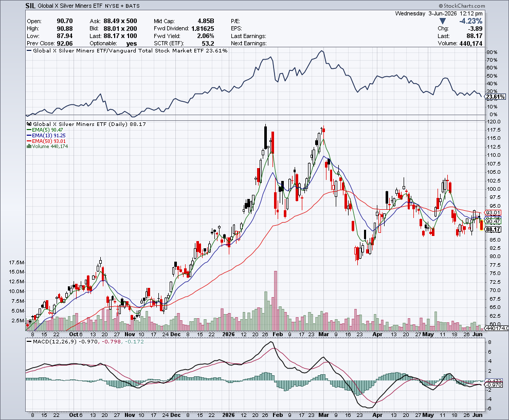Image resolution: width=509 pixels, height=420 pixels.
Task: Click '2026' on the price panel date axis
Action: pos(228,334)
